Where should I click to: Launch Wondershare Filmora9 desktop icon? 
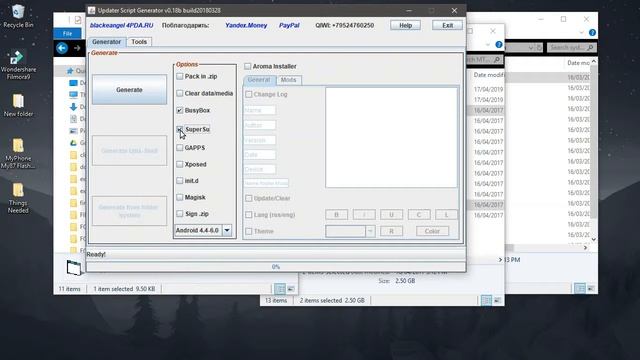(x=18, y=65)
